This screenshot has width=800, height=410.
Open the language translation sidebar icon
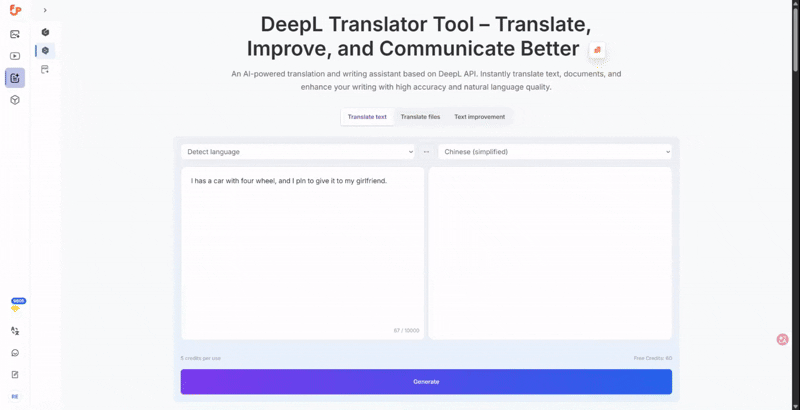(15, 330)
